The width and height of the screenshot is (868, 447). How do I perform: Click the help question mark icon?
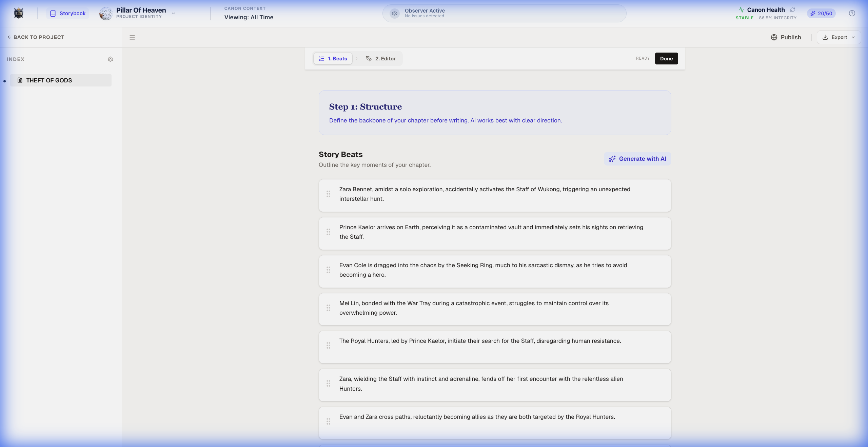click(852, 13)
